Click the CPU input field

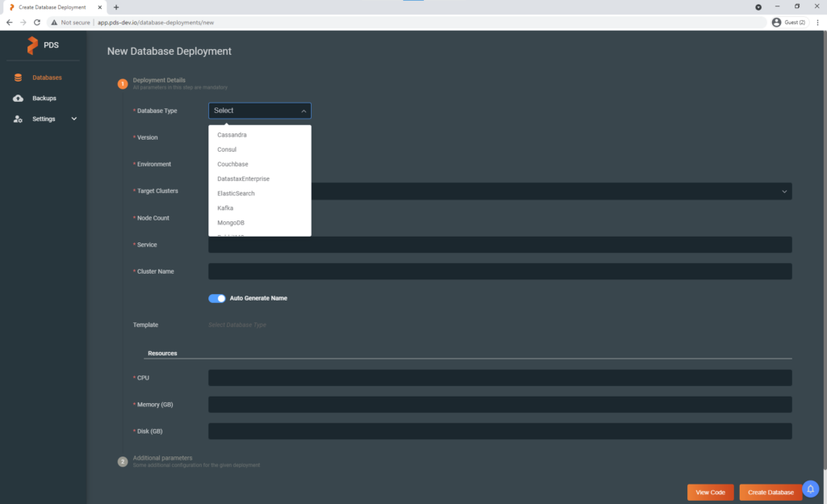click(500, 378)
